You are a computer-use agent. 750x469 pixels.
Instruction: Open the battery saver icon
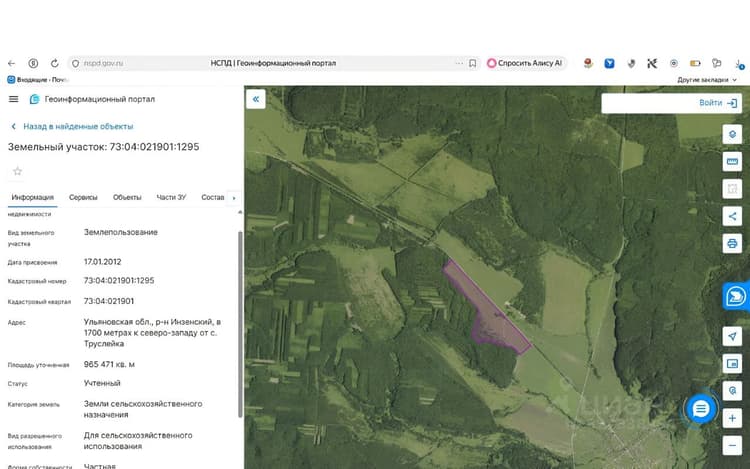coord(695,63)
